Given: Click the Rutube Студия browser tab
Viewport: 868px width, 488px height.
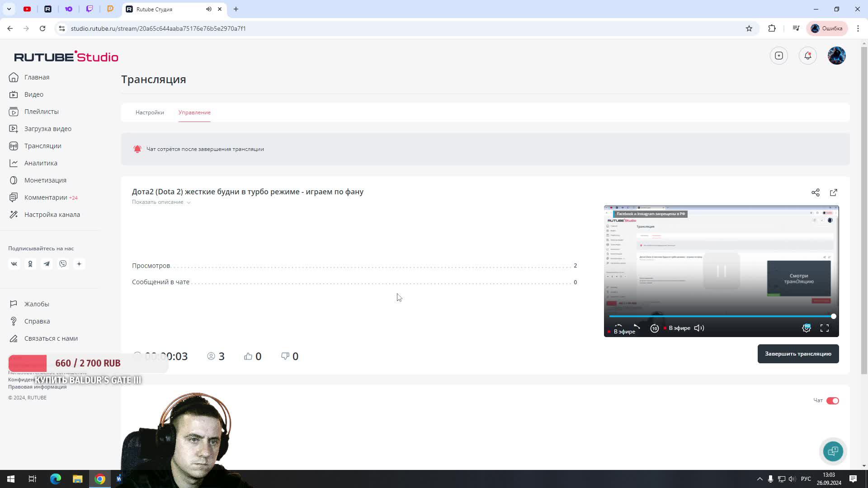Looking at the screenshot, I should [174, 9].
